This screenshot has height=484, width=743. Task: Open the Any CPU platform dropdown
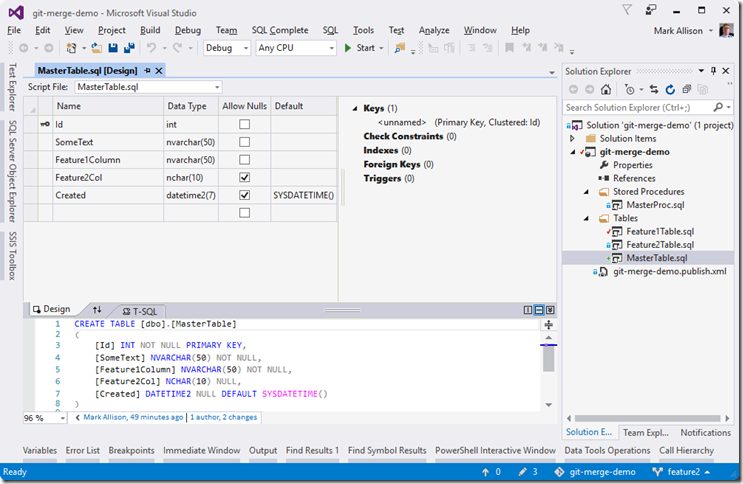[x=331, y=48]
